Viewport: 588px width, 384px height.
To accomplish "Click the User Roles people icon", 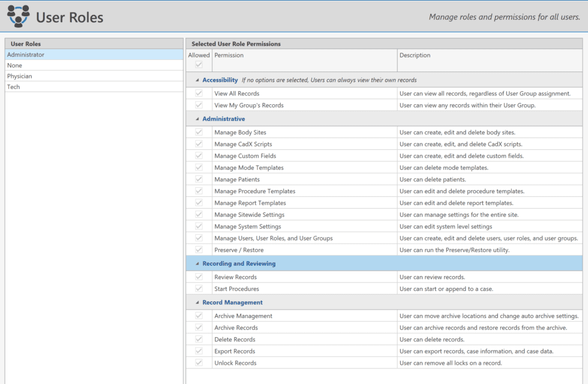I will tap(18, 16).
